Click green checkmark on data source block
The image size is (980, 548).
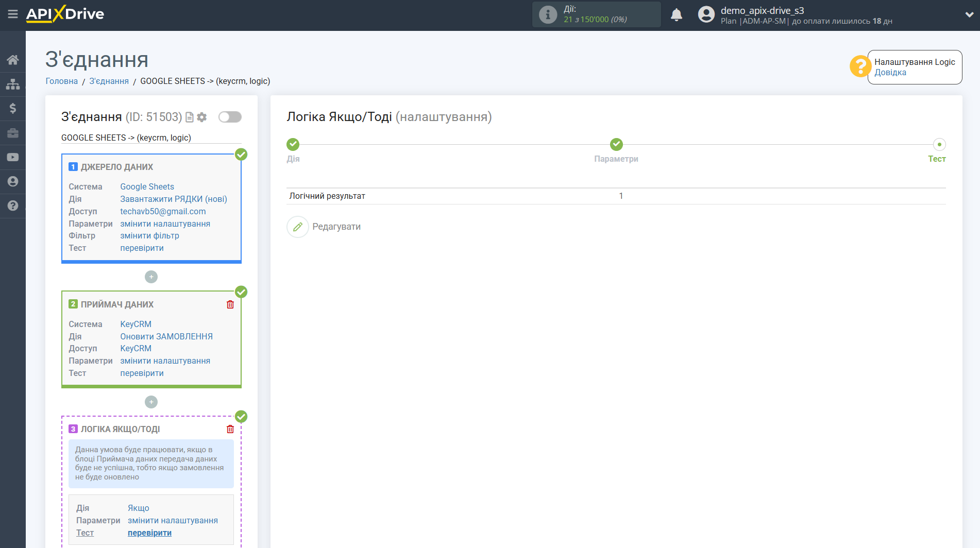[x=241, y=155]
